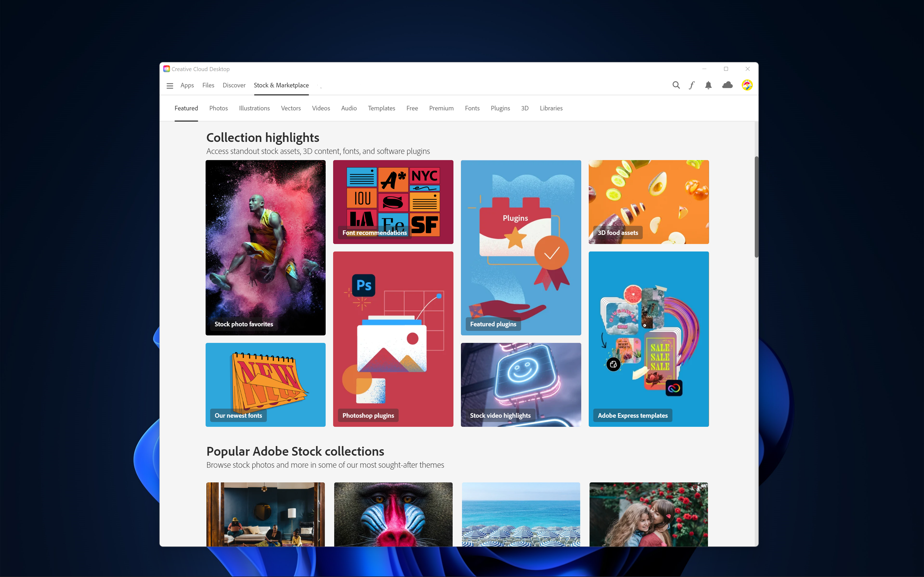Open your account profile avatar

pos(747,85)
